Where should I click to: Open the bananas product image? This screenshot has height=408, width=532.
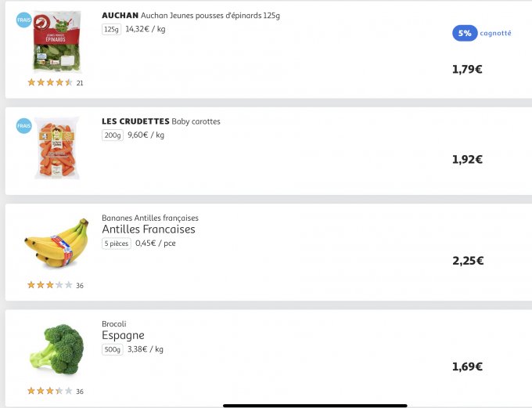point(56,244)
